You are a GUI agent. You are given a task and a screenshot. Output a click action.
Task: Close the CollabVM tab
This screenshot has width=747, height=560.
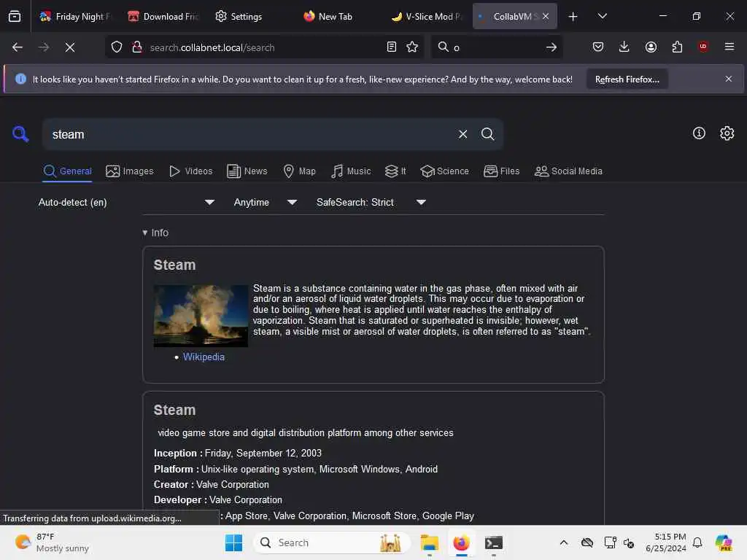pos(546,17)
